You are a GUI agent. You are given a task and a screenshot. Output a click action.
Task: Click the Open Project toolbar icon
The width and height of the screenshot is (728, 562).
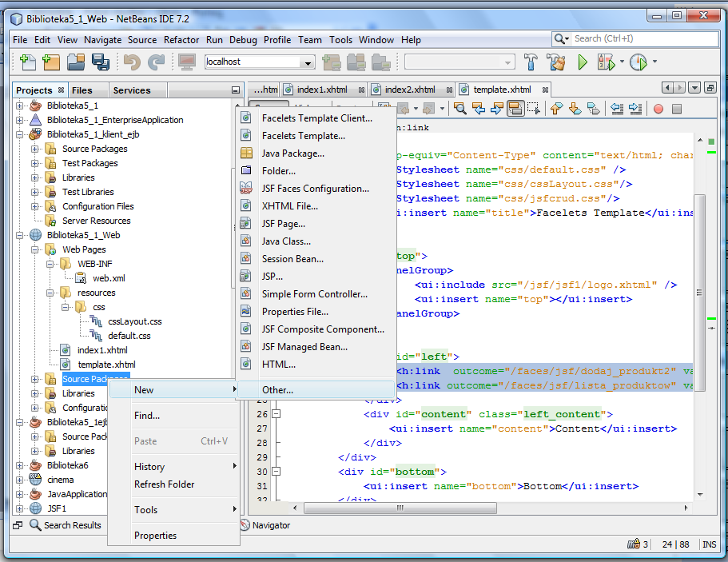(76, 62)
